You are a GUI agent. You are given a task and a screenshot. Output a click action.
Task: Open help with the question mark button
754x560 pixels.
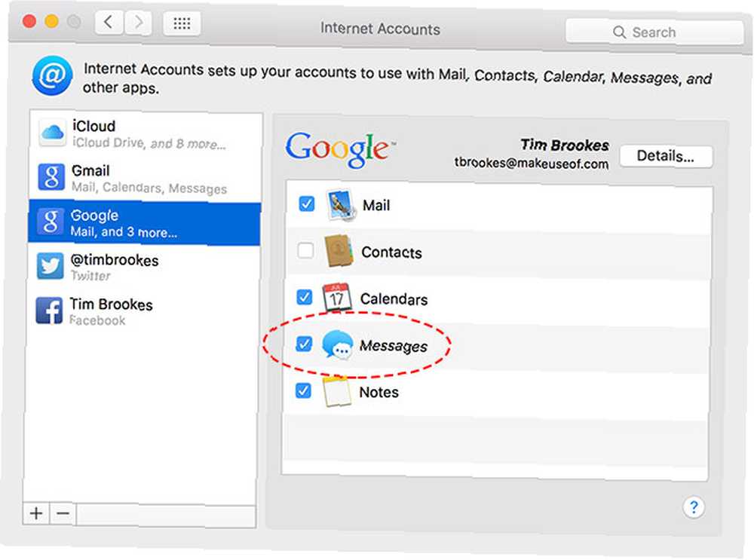[694, 507]
